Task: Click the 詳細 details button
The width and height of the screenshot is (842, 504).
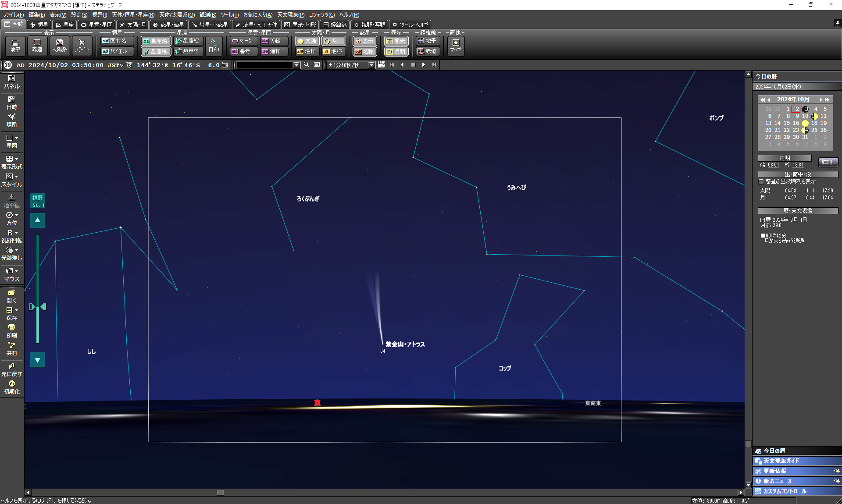Action: click(x=828, y=162)
